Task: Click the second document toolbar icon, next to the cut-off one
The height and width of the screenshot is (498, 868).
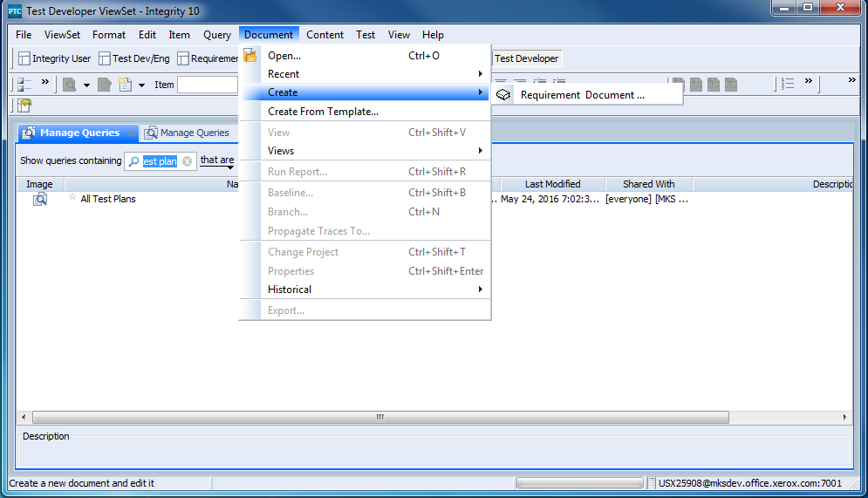Action: [x=696, y=85]
